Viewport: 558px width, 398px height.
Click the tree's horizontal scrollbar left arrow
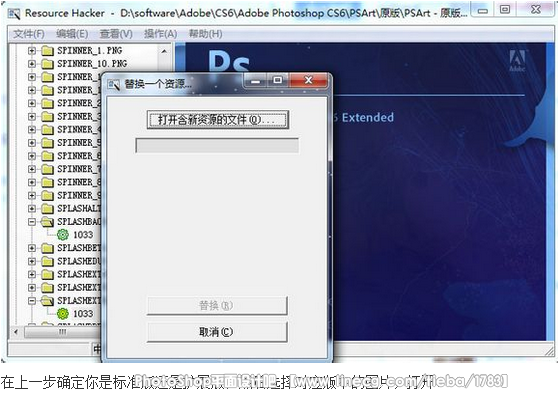click(16, 332)
